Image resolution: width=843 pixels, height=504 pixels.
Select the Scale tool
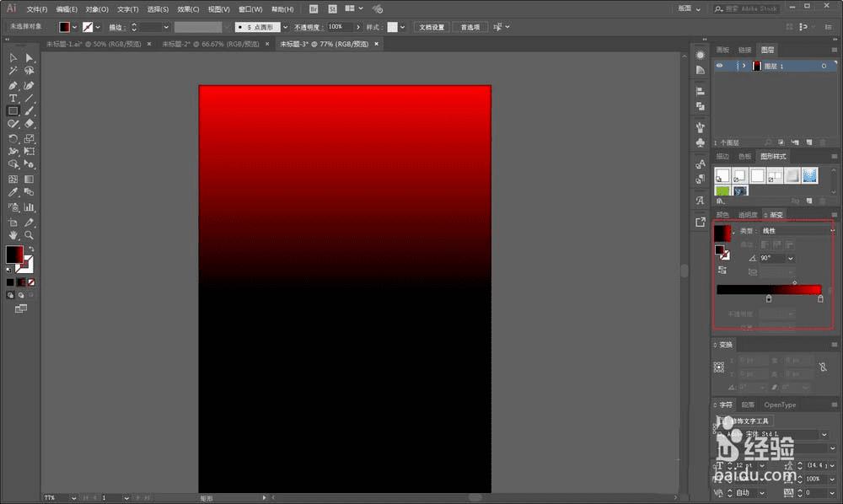[x=29, y=138]
